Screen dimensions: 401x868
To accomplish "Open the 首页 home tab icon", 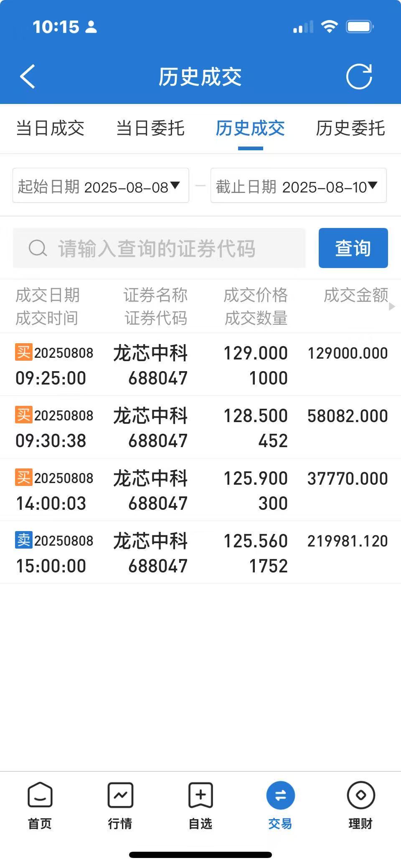I will (40, 795).
